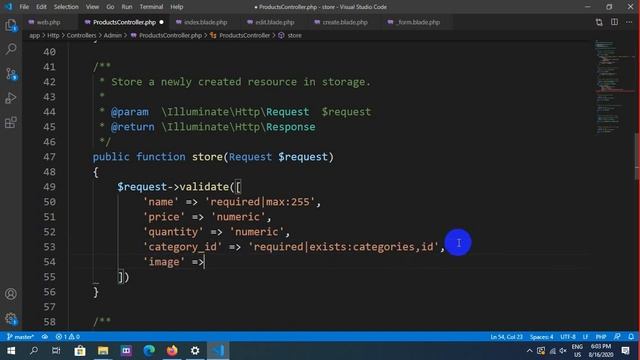Expand the store method breadcrumb
640x360 pixels.
click(x=290, y=36)
